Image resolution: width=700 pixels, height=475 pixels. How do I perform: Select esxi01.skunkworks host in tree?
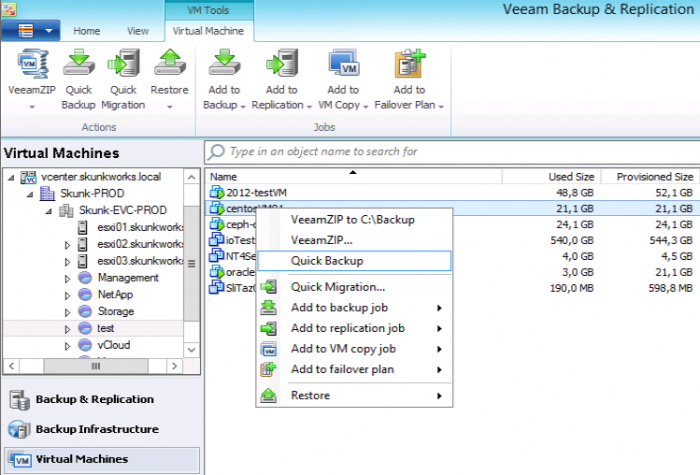140,227
